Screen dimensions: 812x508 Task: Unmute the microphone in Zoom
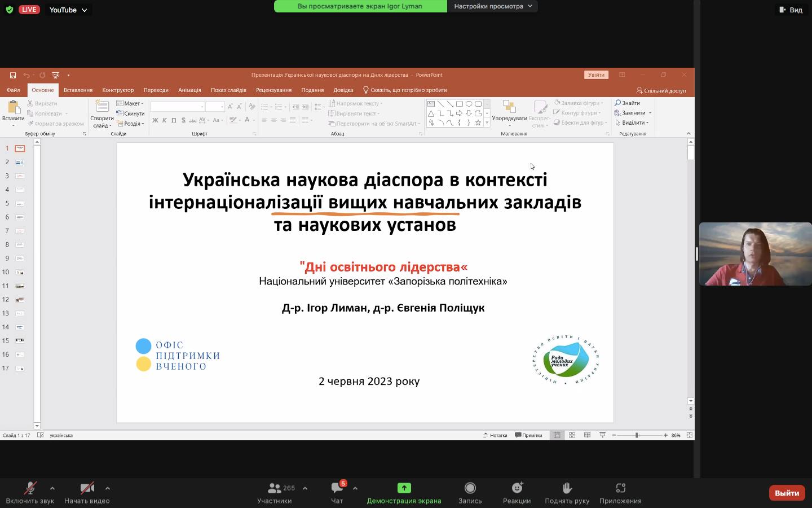[x=30, y=488]
